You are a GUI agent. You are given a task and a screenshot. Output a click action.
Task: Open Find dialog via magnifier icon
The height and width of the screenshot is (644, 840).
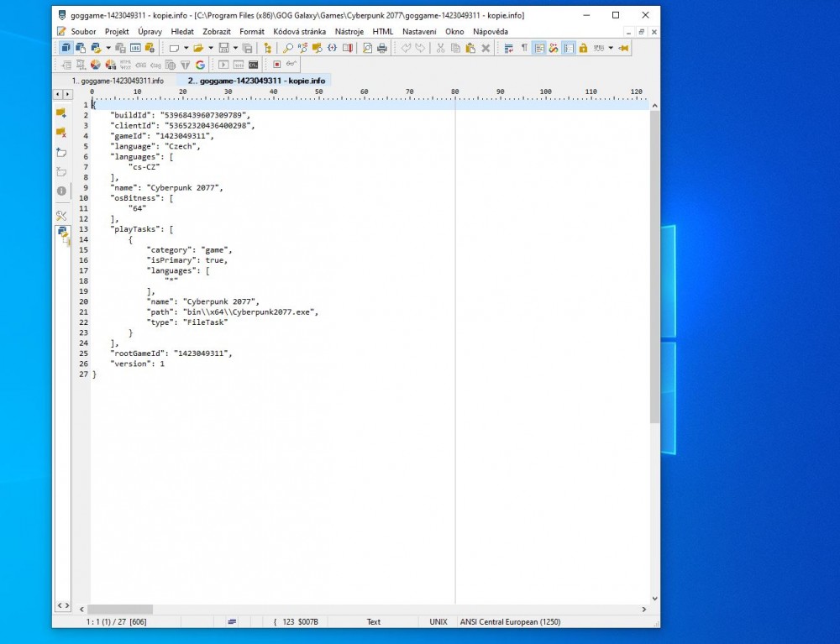pos(288,48)
